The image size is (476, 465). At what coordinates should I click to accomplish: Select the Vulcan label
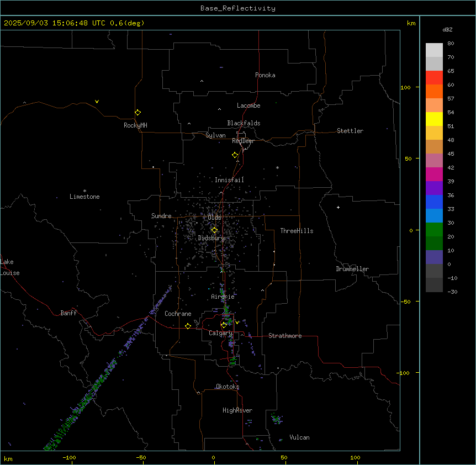[x=299, y=437]
